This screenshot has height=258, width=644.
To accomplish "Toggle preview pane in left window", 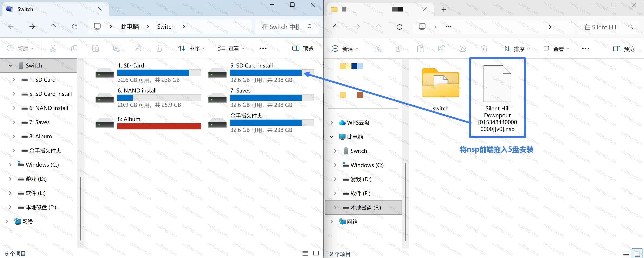I will point(303,48).
